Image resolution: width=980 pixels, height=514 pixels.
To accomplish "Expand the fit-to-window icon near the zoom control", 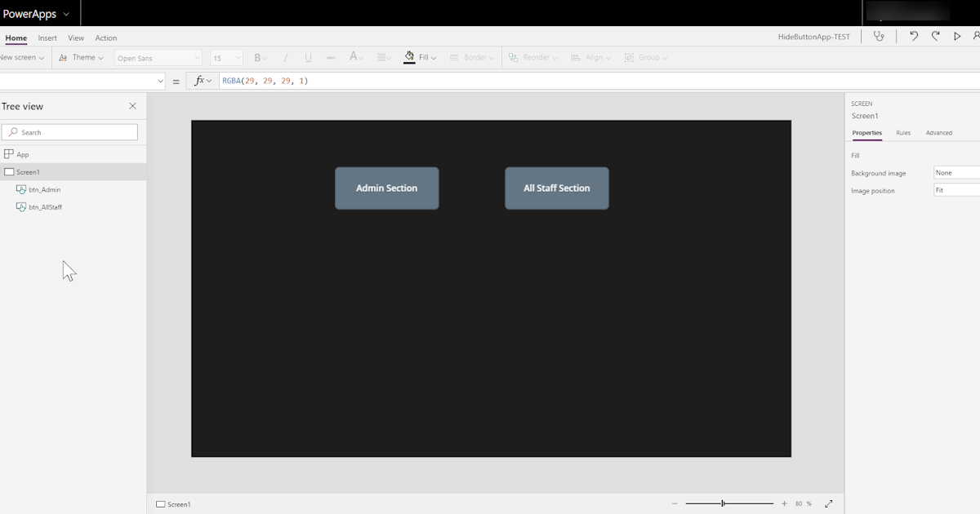I will click(828, 503).
